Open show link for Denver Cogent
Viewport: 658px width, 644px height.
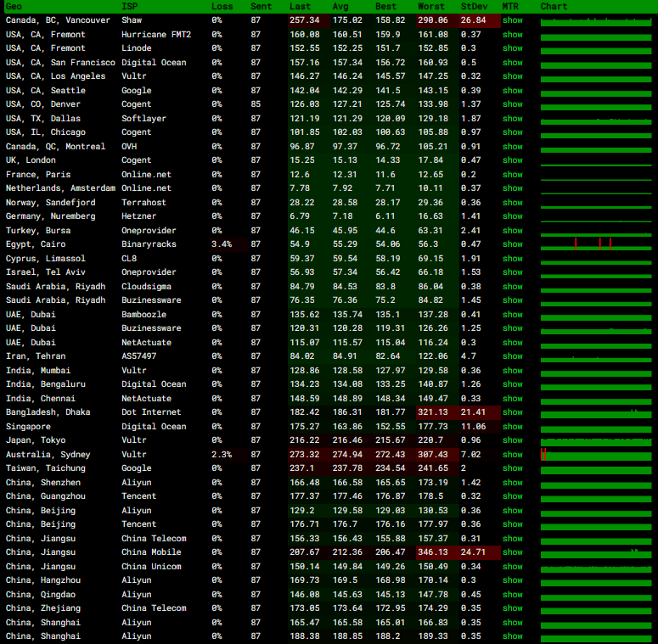(x=512, y=104)
